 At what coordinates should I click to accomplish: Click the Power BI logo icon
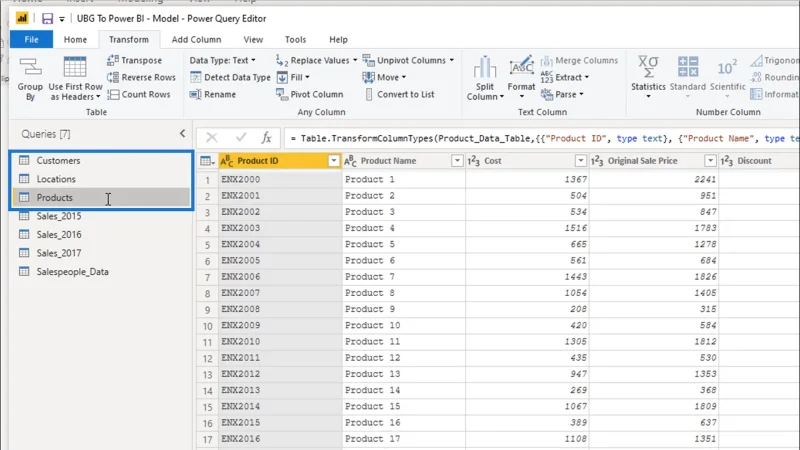click(22, 18)
